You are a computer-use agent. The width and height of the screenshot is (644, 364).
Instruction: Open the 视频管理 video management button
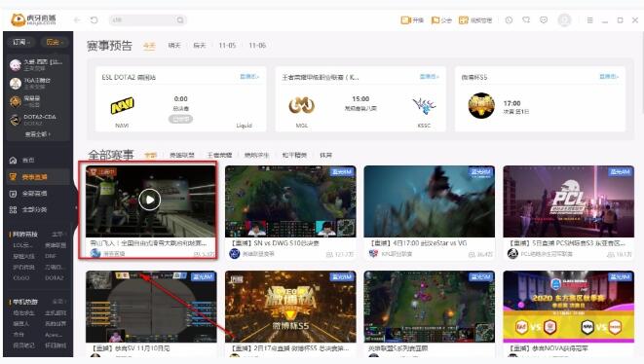pyautogui.click(x=475, y=19)
